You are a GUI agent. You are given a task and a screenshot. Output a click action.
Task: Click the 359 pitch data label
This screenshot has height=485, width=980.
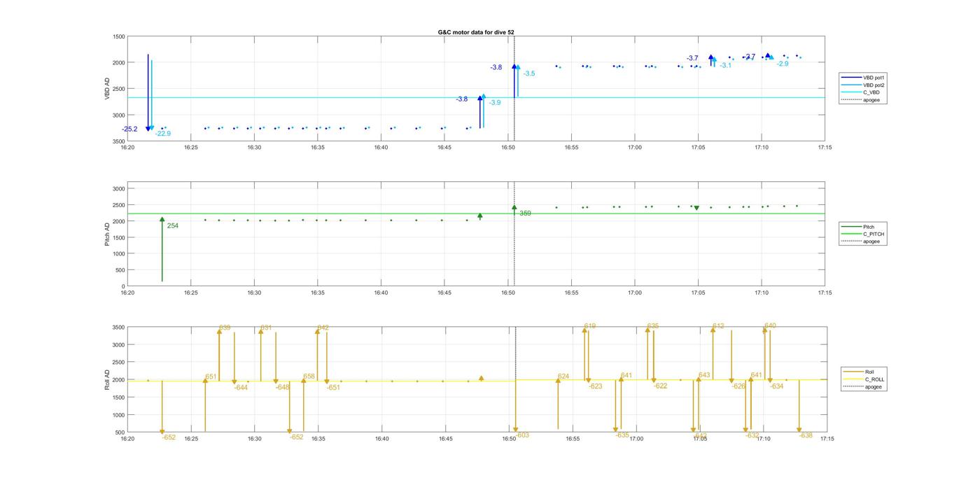click(525, 213)
